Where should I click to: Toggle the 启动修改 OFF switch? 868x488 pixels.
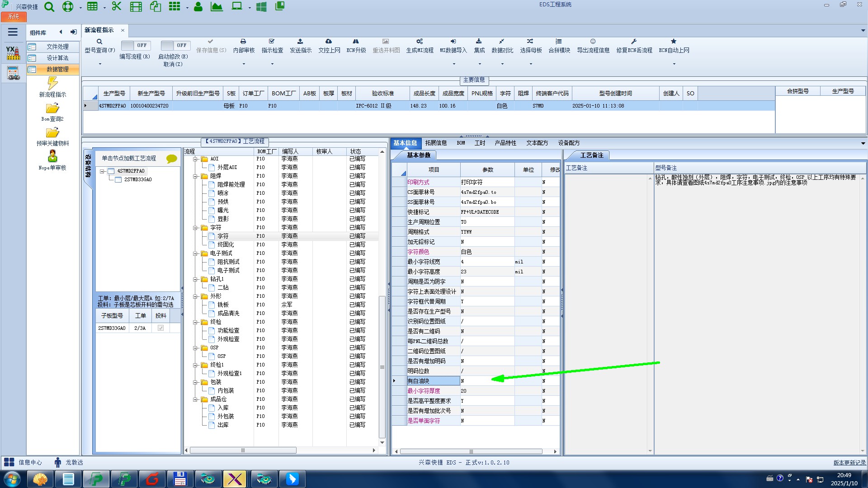(175, 46)
